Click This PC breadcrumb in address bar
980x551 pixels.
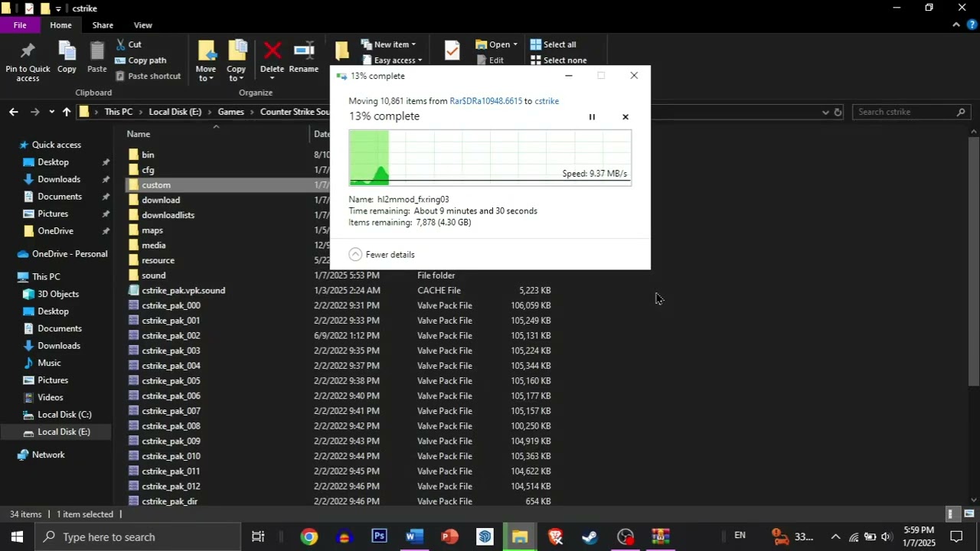pyautogui.click(x=119, y=112)
